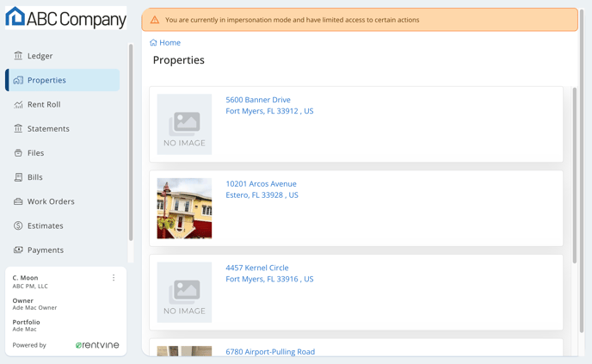Click the Arcos Avenue house photo thumbnail
Viewport: 592px width, 364px height.
tap(184, 208)
